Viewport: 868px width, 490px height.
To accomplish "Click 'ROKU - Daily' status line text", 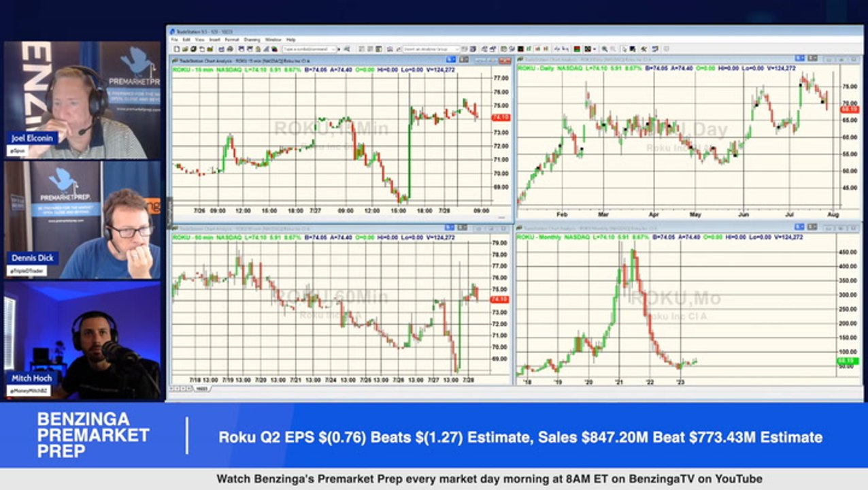I will [x=536, y=68].
